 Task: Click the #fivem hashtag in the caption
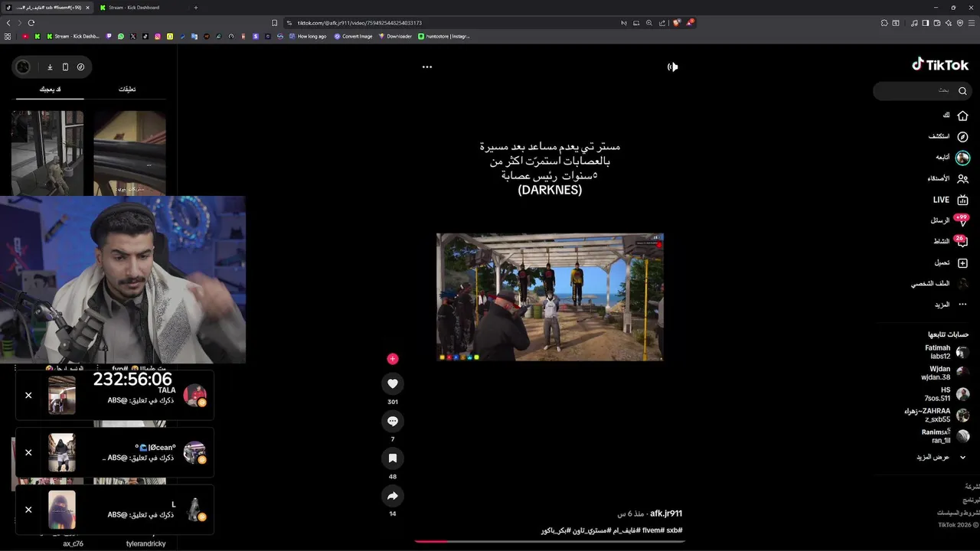point(652,530)
